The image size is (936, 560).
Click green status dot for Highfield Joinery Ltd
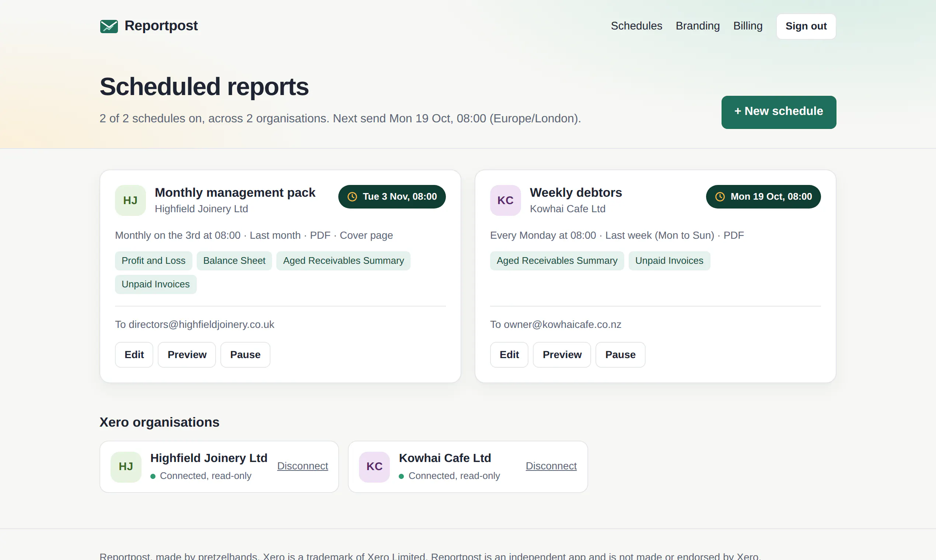coord(153,477)
